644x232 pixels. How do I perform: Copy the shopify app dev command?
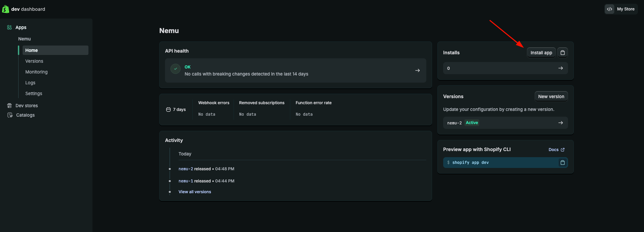tap(563, 163)
